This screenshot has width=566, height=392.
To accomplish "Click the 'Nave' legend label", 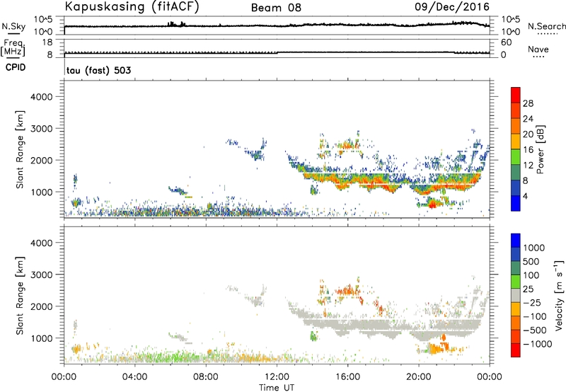I will tap(538, 49).
